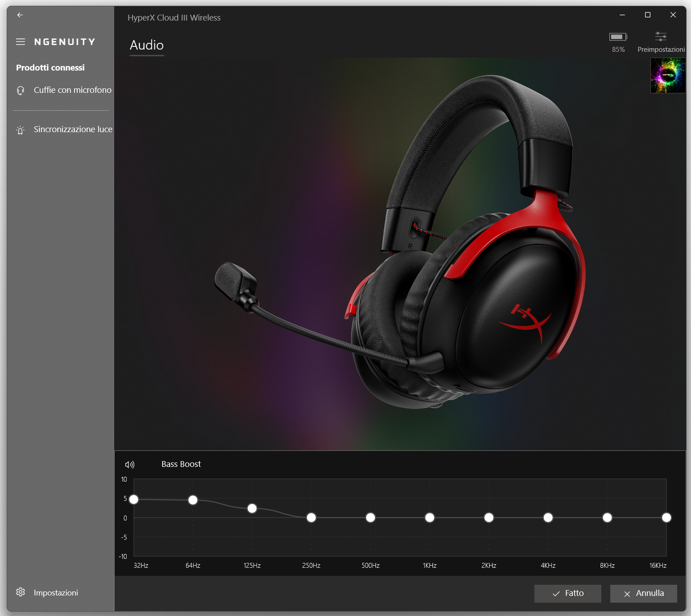Click the 85% battery text
691x616 pixels.
point(618,50)
